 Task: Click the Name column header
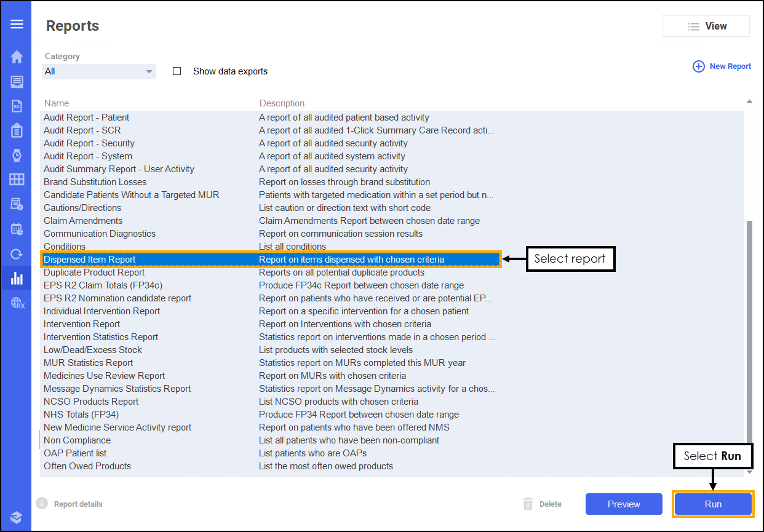click(57, 103)
